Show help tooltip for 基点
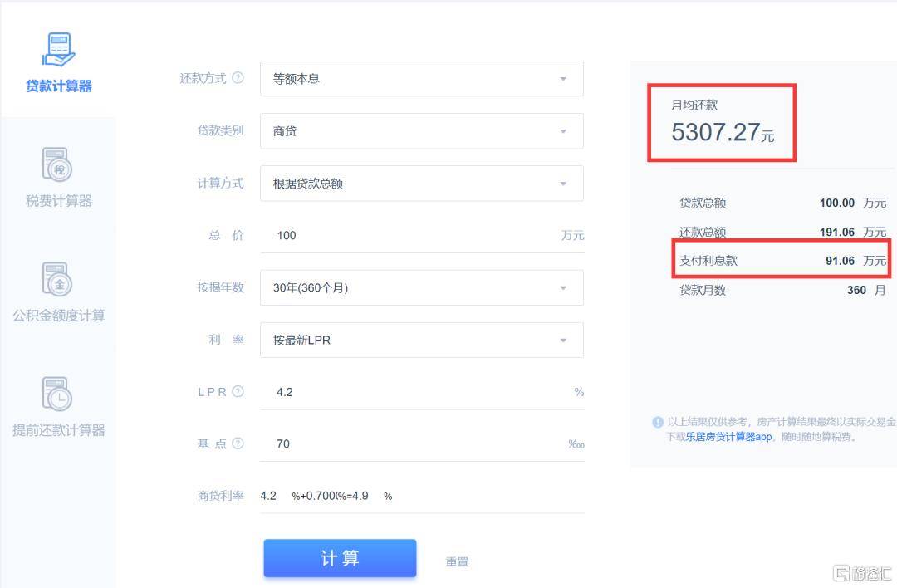Screen dimensions: 897x588 [238, 443]
